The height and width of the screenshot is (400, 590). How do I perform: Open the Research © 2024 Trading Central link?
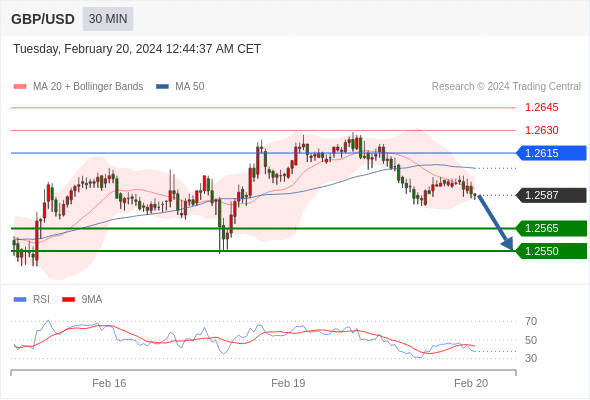click(x=506, y=87)
